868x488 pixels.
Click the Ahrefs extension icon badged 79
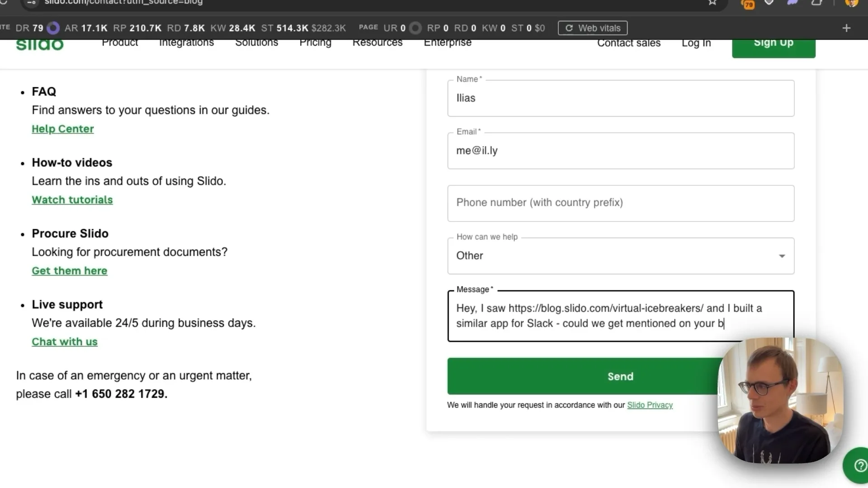748,4
